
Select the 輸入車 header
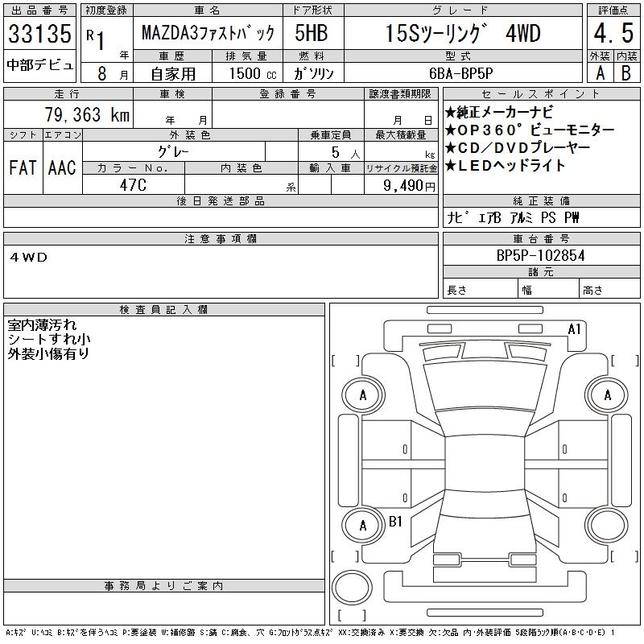tap(331, 168)
